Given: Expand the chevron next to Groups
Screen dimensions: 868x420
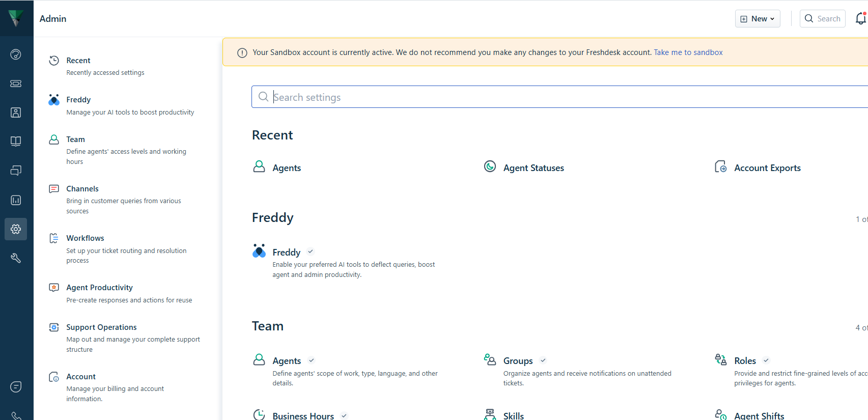Looking at the screenshot, I should point(543,360).
